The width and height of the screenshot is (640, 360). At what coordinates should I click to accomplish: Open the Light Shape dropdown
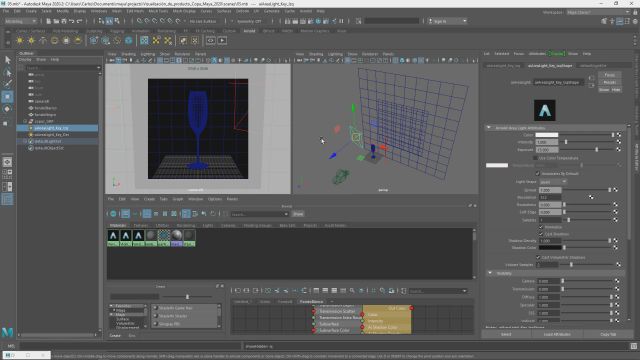pyautogui.click(x=553, y=182)
